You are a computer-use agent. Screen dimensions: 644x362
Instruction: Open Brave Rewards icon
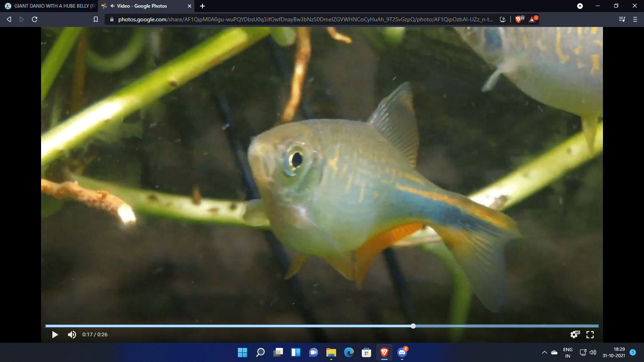click(x=533, y=19)
